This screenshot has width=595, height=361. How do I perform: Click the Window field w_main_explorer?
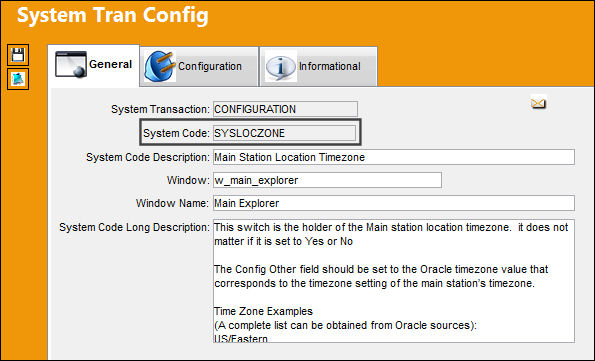click(x=327, y=180)
